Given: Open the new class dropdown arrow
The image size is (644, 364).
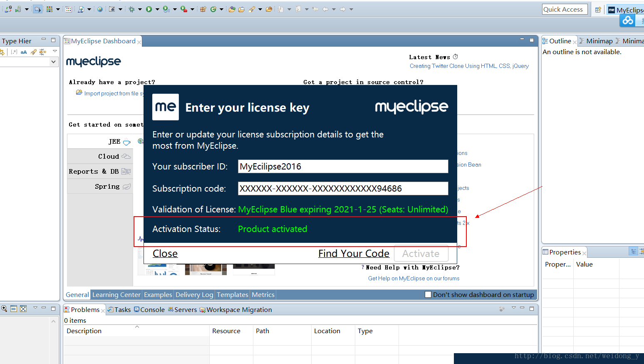Looking at the screenshot, I should [221, 9].
